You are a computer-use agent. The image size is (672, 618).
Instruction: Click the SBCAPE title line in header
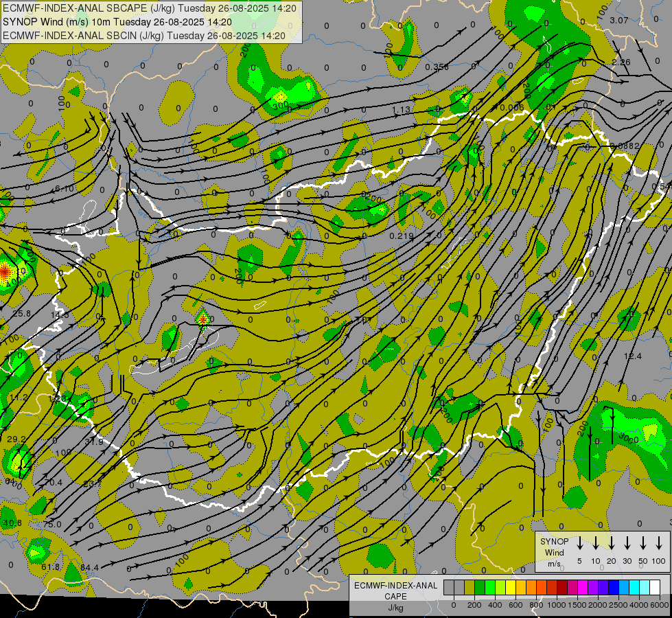[x=149, y=8]
